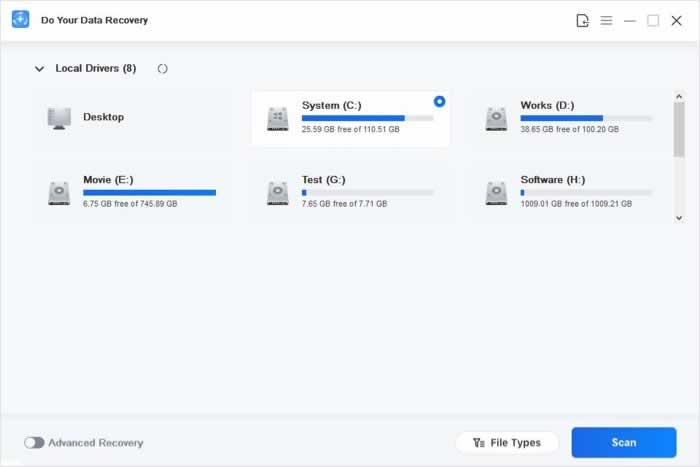Enable the Advanced Recovery toggle
This screenshot has height=467, width=700.
click(34, 443)
